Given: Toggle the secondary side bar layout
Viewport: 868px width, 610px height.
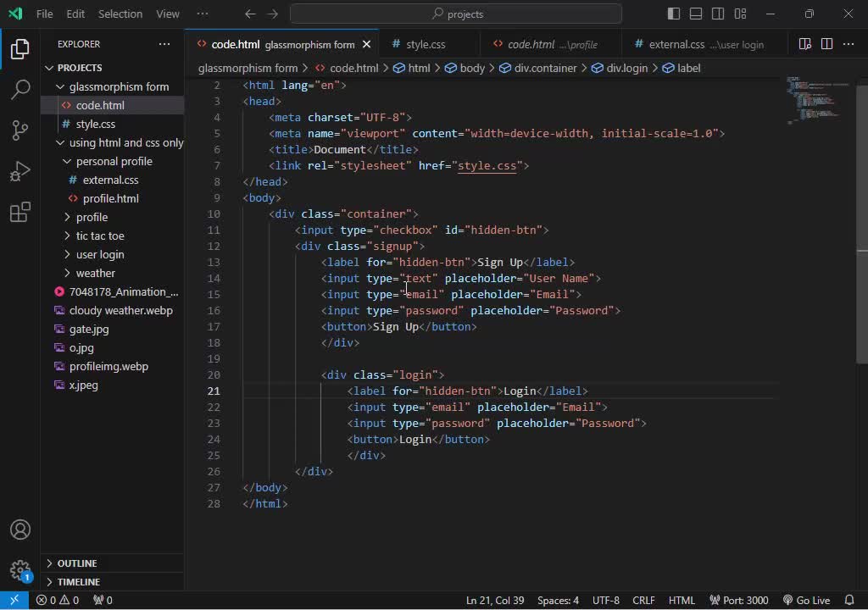Looking at the screenshot, I should (718, 14).
